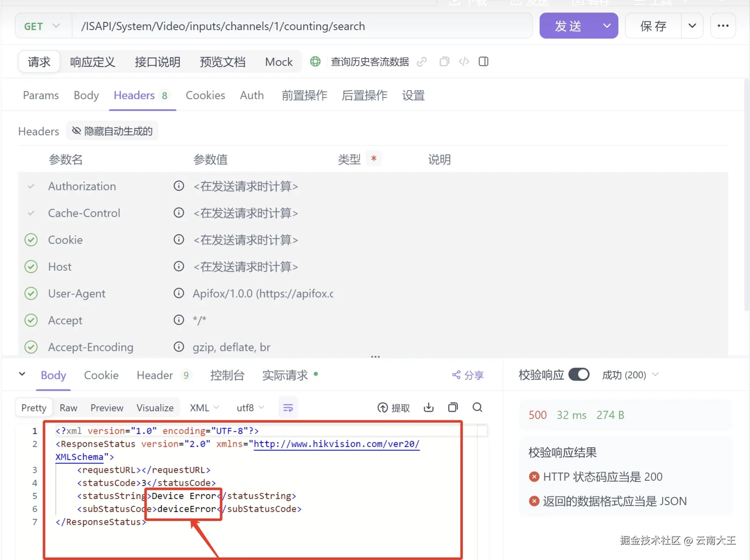
Task: Open the hikvision XML schema link
Action: pos(336,444)
